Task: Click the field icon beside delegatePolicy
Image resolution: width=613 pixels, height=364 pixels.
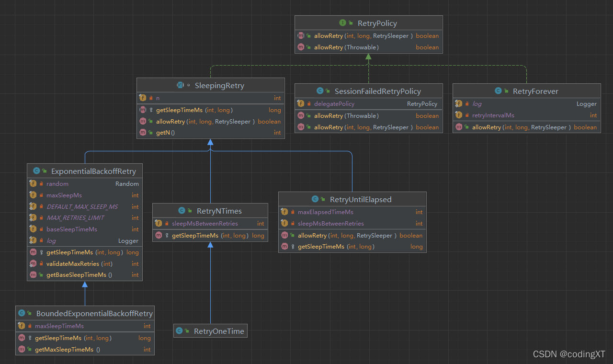Action: (301, 103)
